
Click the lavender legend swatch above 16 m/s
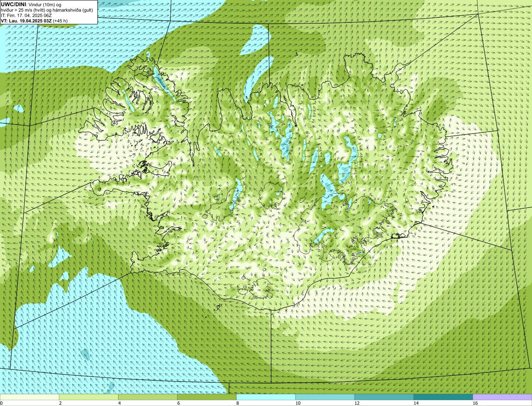tap(502, 397)
